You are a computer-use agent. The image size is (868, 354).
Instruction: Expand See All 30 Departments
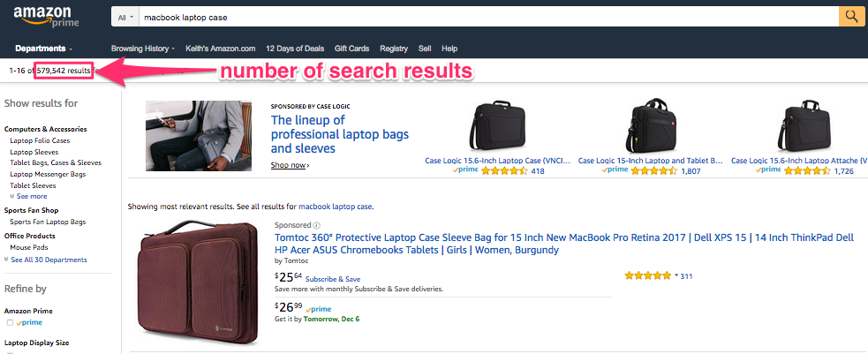[45, 260]
